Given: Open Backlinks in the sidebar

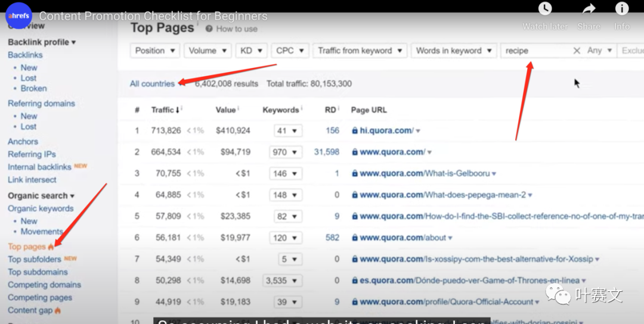Looking at the screenshot, I should tap(25, 55).
